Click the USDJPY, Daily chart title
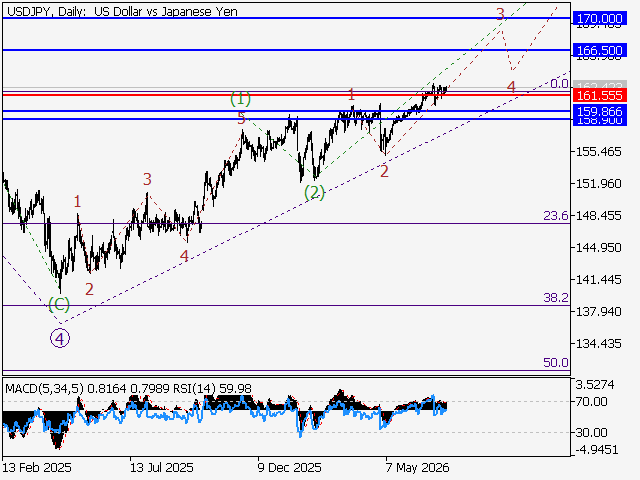The height and width of the screenshot is (480, 640). coord(122,11)
